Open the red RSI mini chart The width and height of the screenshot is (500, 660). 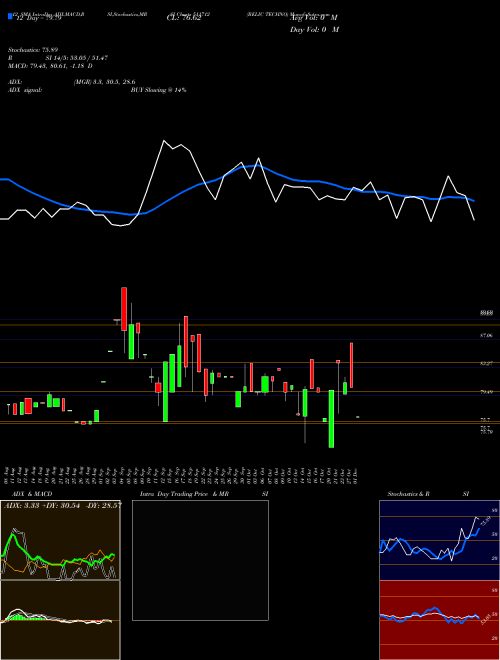tap(439, 620)
